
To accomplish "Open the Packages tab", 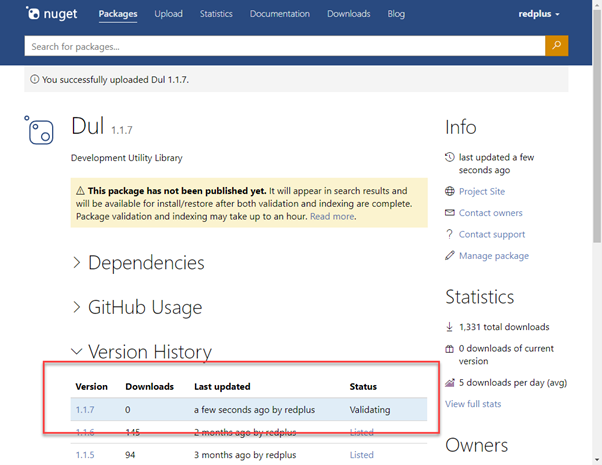I will (118, 14).
